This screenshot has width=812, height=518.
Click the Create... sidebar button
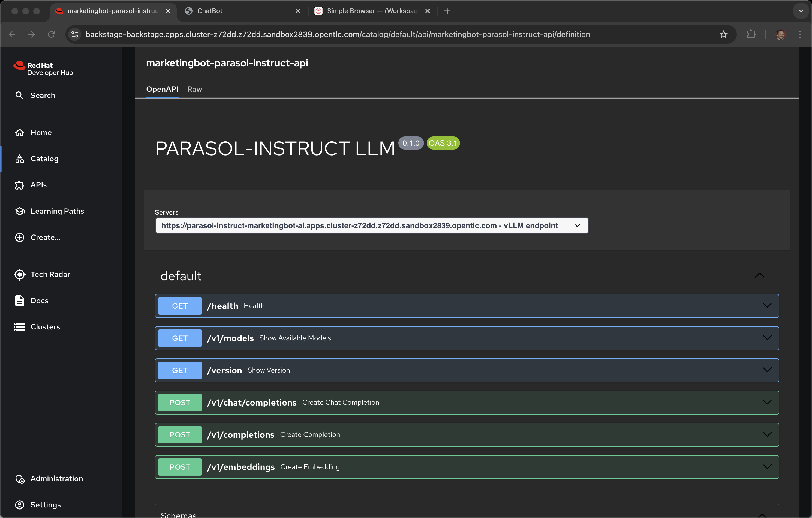pos(45,237)
